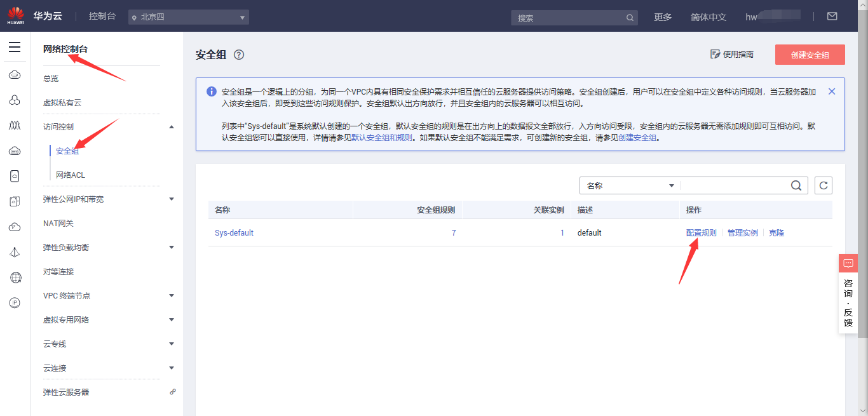Click the globe domain sidebar icon
Viewport: 868px width, 416px height.
pos(15,278)
